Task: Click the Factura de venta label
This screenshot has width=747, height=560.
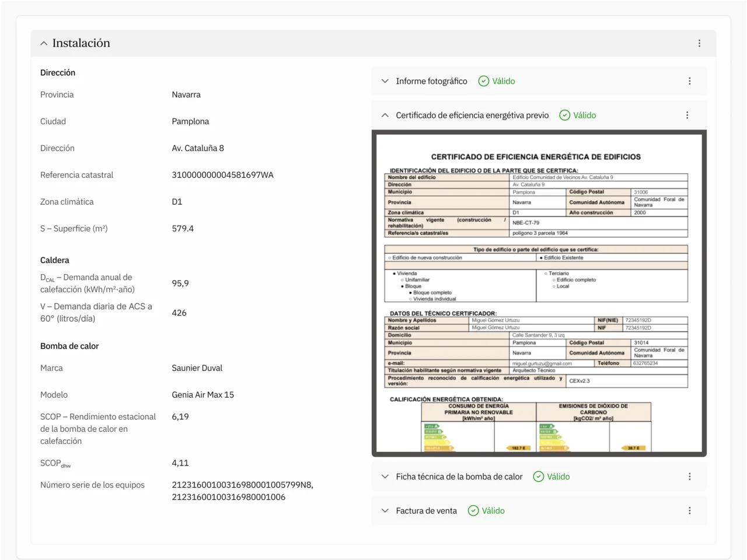Action: [x=426, y=510]
